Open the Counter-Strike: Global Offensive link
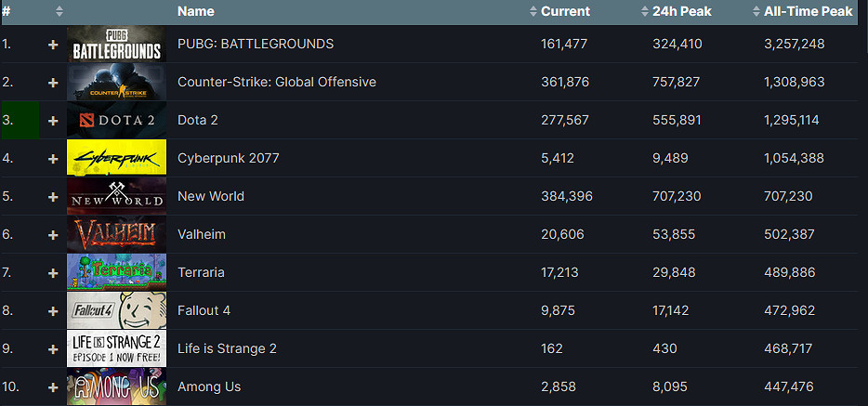The height and width of the screenshot is (406, 868). (x=276, y=83)
